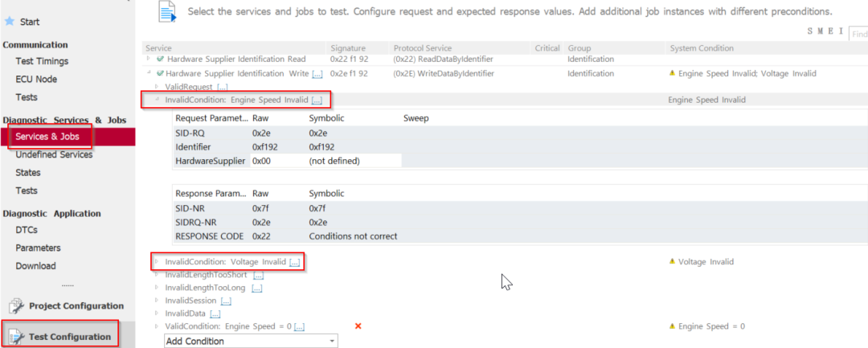Open [...] link beside InvalidLengthTooLong
Image resolution: width=868 pixels, height=348 pixels.
[257, 289]
